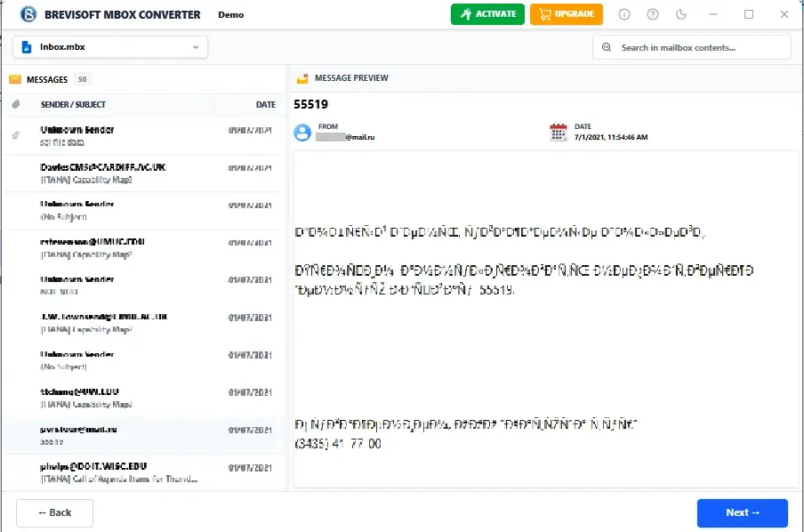804x532 pixels.
Task: Minimize the MBOX Converter window
Action: (x=713, y=14)
